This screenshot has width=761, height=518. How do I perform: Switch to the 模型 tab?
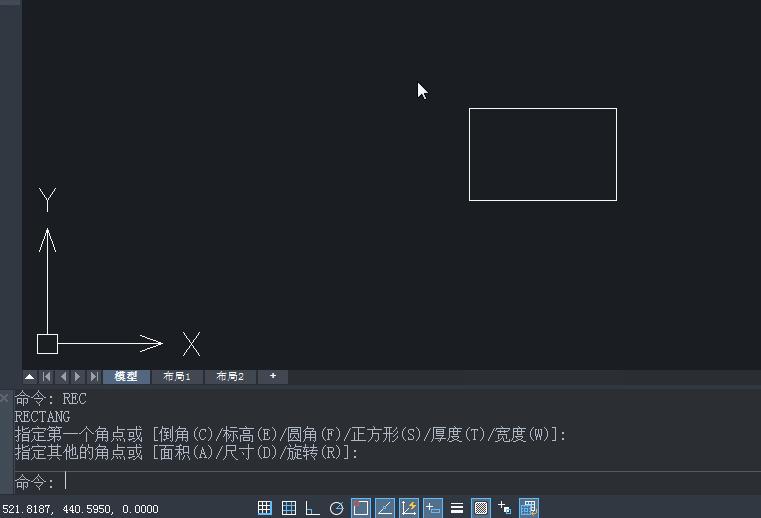pos(126,377)
